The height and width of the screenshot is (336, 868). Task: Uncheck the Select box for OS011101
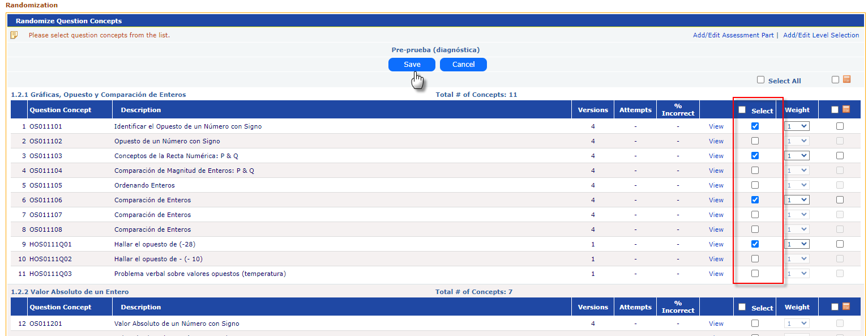tap(755, 126)
